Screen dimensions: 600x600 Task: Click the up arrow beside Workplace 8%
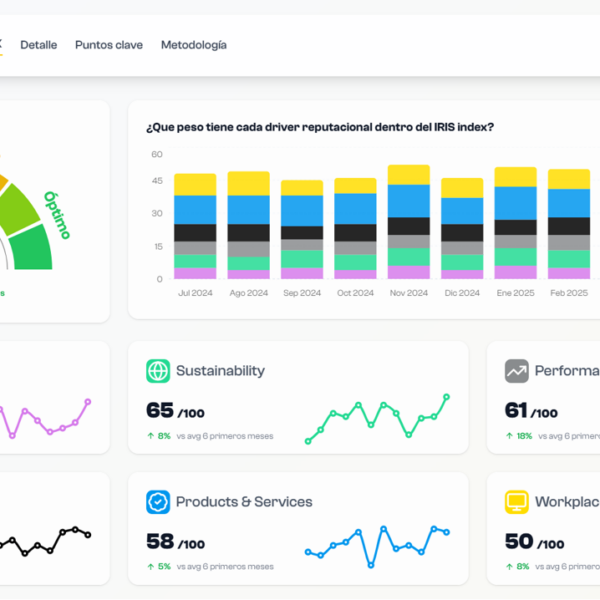coord(508,567)
